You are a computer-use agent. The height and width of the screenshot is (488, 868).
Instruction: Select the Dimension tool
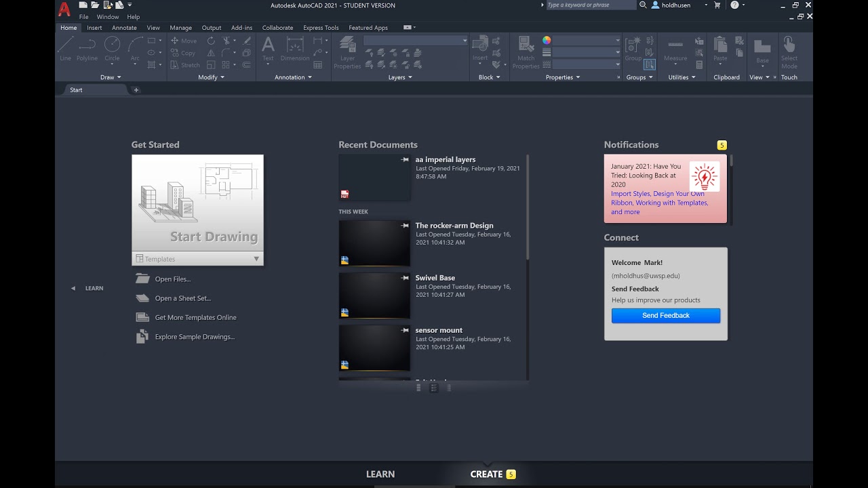tap(295, 49)
